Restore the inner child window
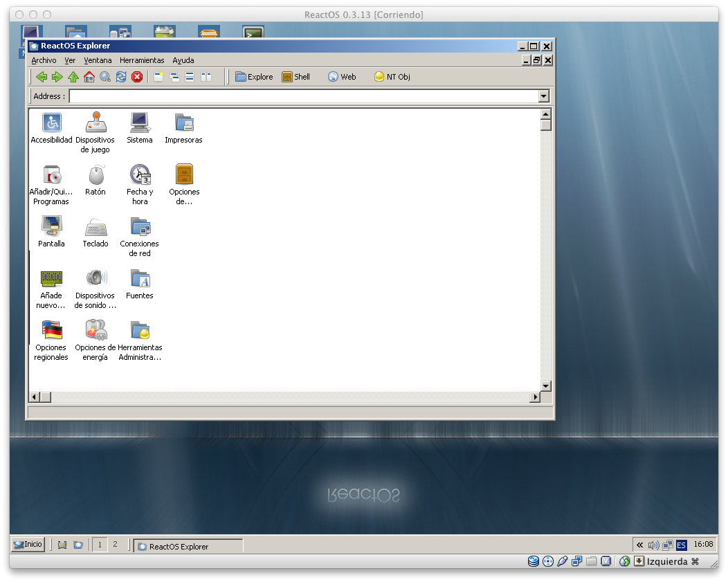The height and width of the screenshot is (582, 728). (x=537, y=60)
